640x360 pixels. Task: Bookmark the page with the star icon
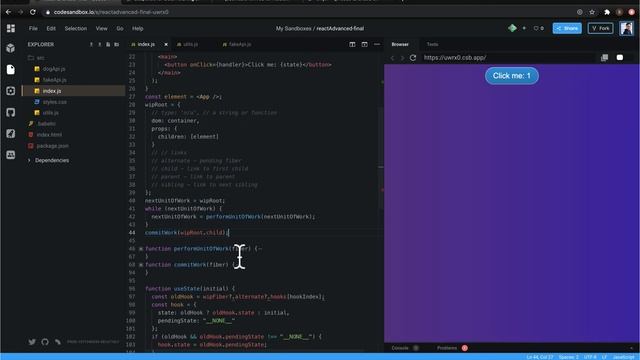click(592, 12)
